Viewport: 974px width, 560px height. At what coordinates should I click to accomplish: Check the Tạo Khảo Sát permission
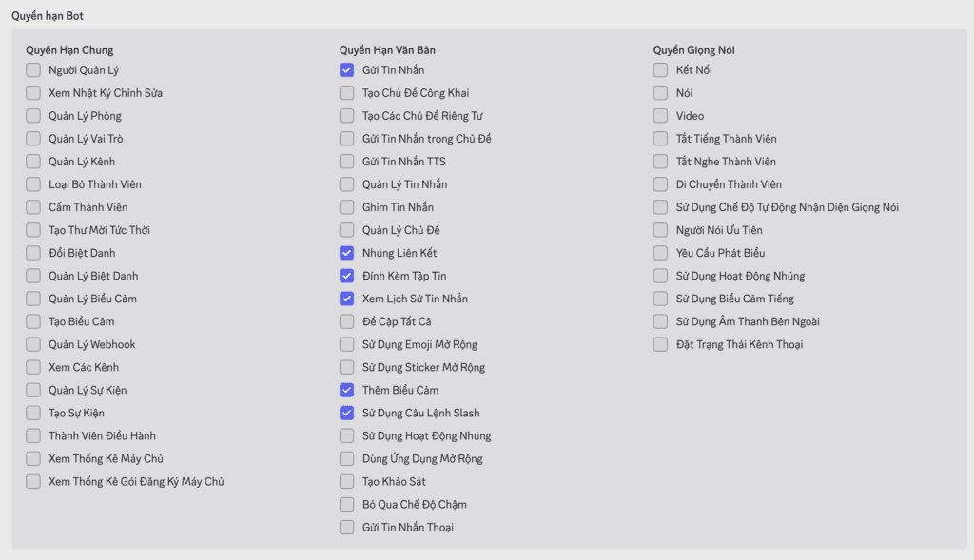coord(347,481)
